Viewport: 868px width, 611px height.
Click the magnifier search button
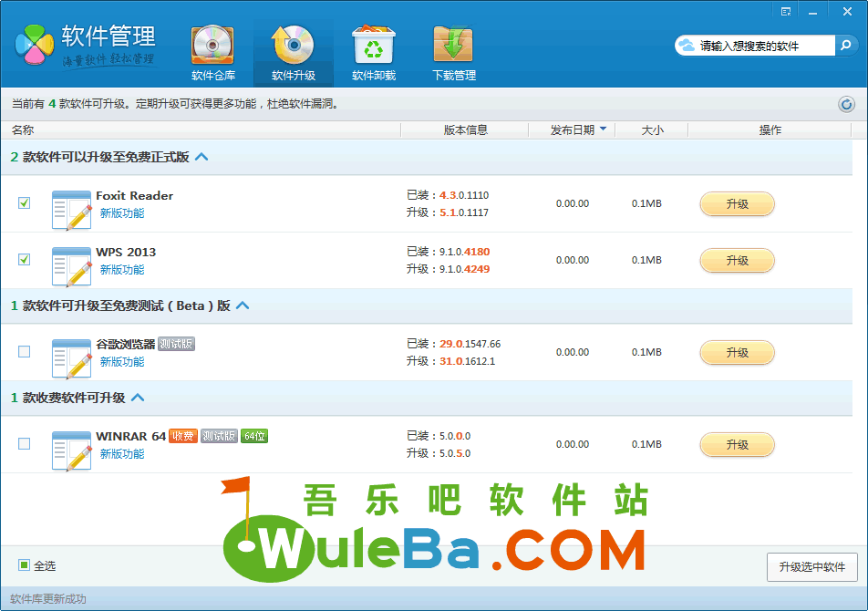coord(846,46)
